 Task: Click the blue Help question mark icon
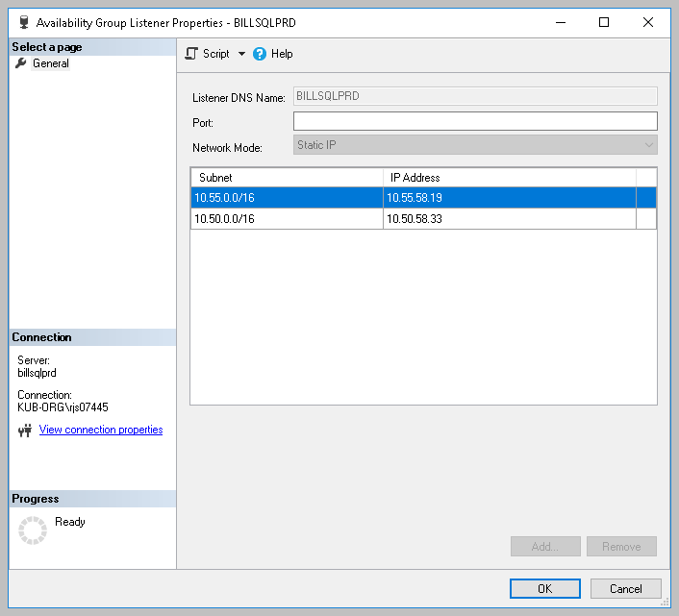pyautogui.click(x=260, y=54)
